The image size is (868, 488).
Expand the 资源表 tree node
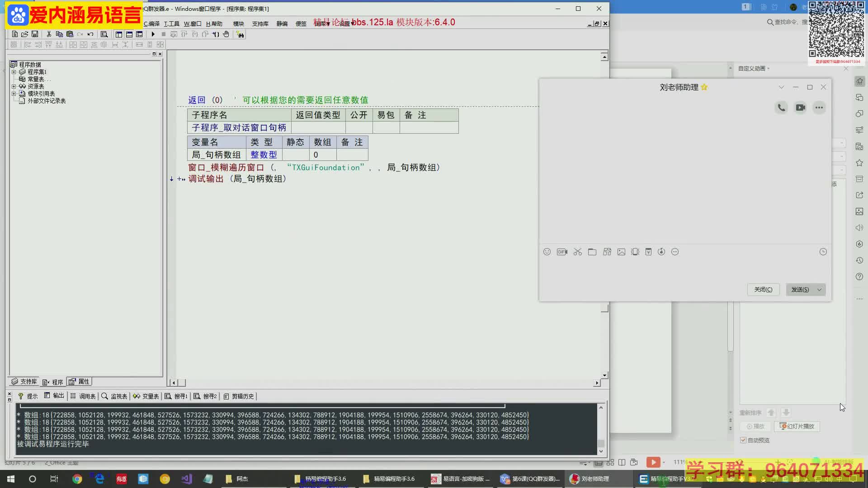(14, 86)
